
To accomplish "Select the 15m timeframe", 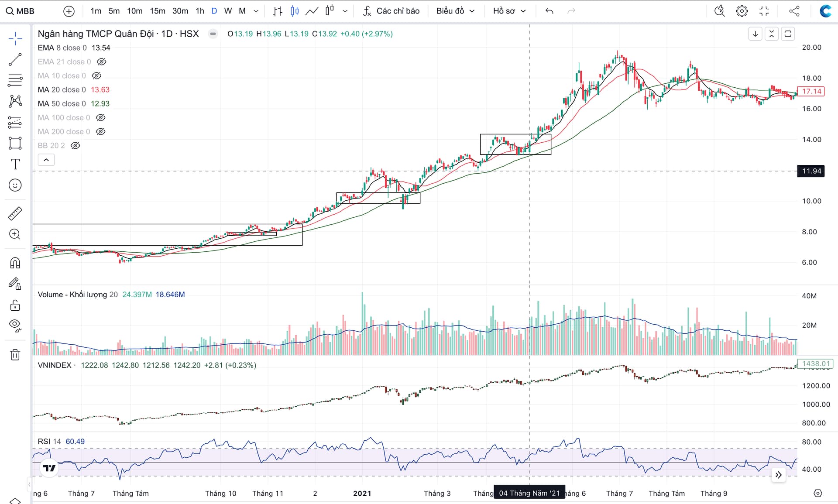I will coord(157,11).
